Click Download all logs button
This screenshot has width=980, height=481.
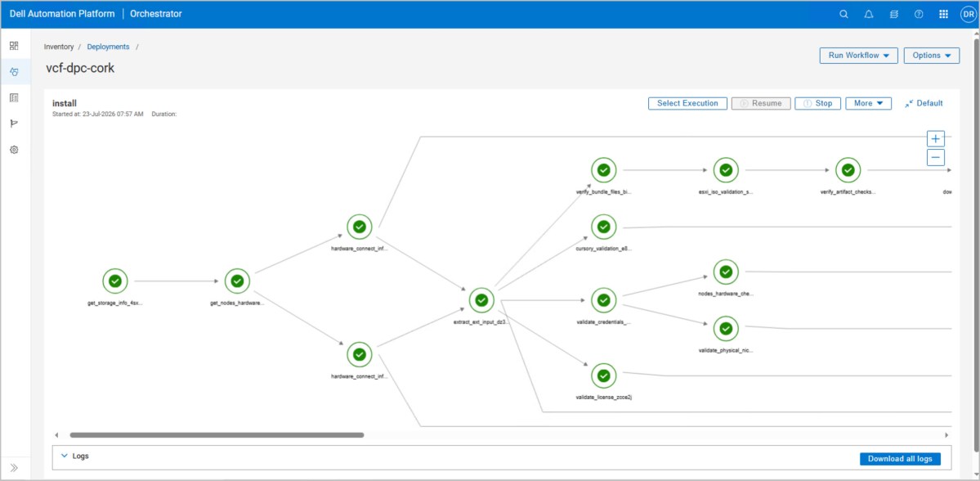tap(900, 459)
